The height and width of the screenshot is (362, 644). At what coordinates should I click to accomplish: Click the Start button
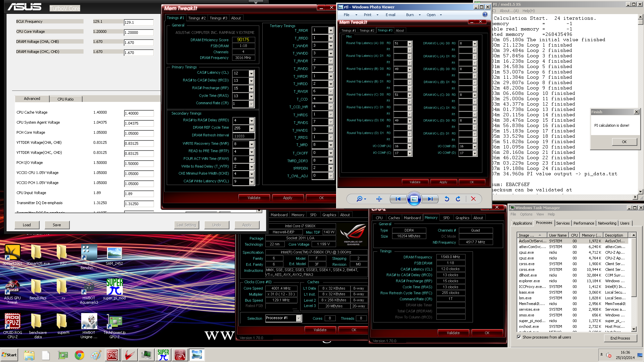tap(9, 355)
